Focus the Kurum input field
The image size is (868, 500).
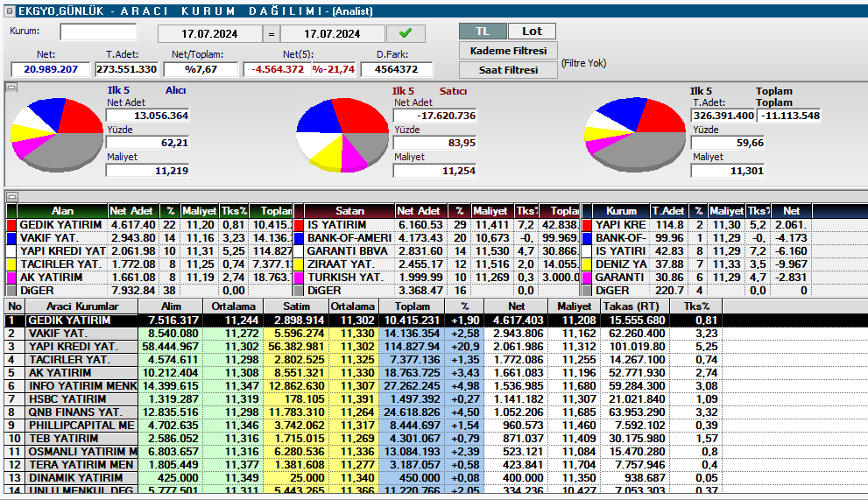click(98, 32)
